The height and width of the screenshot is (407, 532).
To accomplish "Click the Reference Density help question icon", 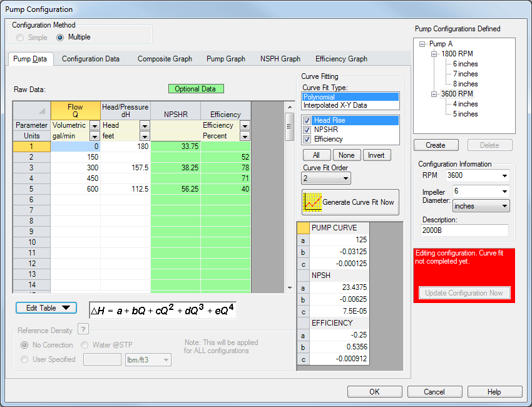I will click(x=83, y=330).
